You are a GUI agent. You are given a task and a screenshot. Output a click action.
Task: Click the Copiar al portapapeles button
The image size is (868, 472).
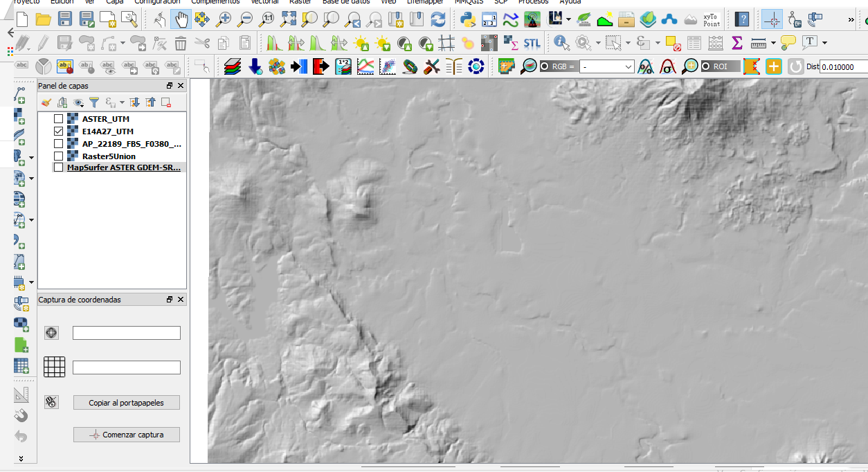click(127, 403)
